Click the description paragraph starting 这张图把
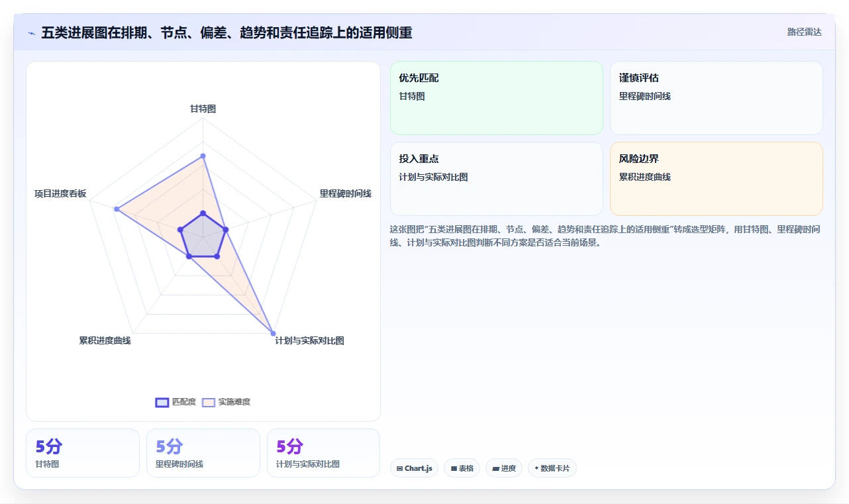Viewport: 849px width, 504px height. coord(606,236)
